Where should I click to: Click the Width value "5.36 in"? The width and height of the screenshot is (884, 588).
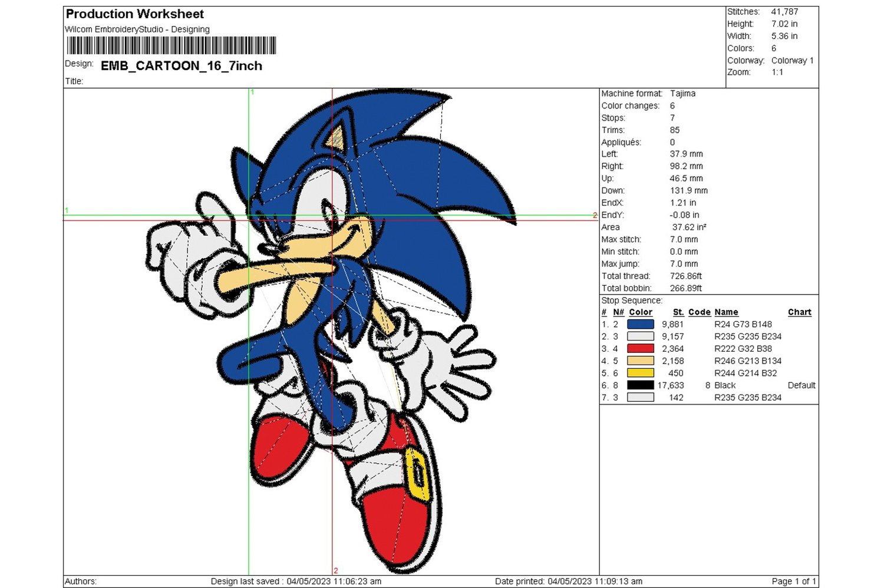coord(784,36)
